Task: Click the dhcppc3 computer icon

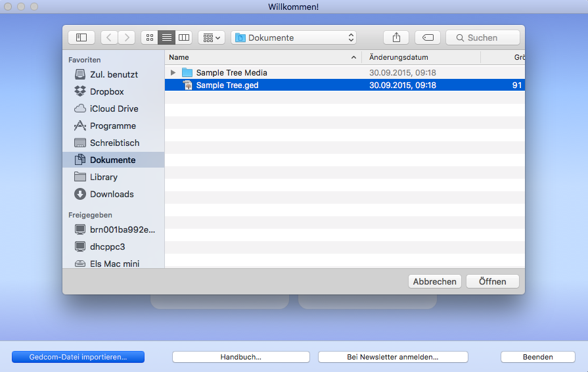Action: click(80, 246)
